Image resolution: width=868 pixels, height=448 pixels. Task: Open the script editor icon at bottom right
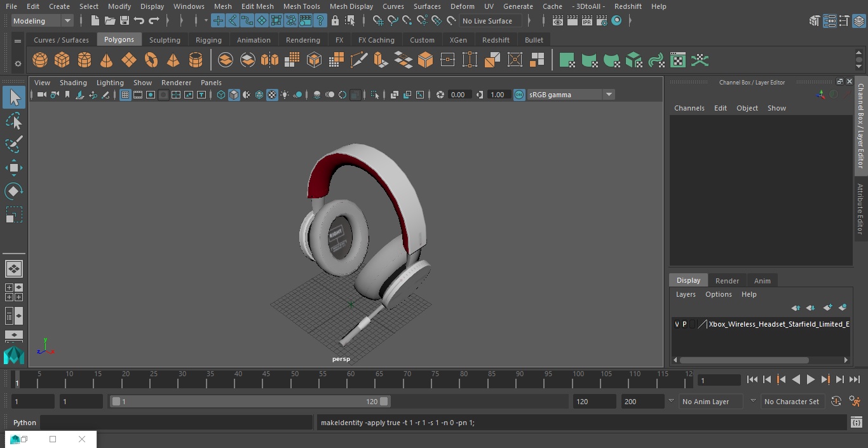(856, 423)
